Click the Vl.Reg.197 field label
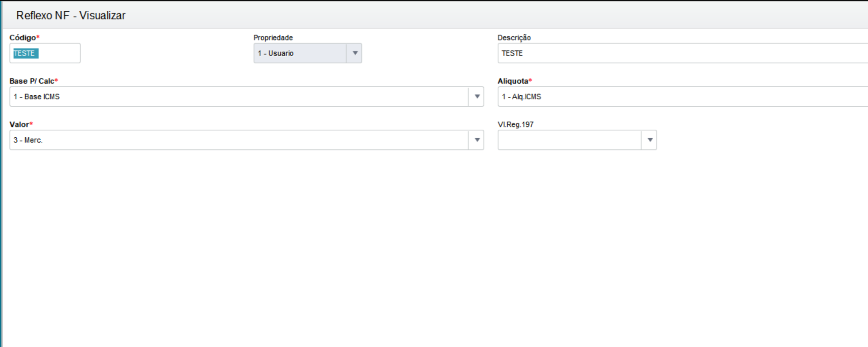The width and height of the screenshot is (868, 347). click(515, 124)
